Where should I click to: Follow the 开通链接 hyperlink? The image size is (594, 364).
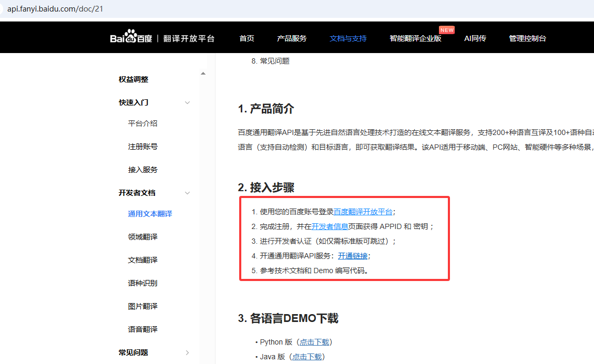[352, 256]
